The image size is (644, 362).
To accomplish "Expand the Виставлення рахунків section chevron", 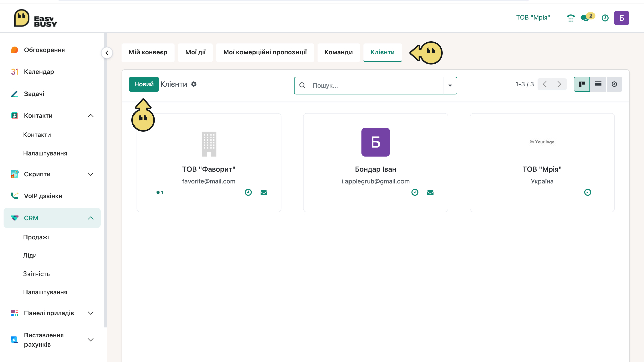I will pos(91,340).
